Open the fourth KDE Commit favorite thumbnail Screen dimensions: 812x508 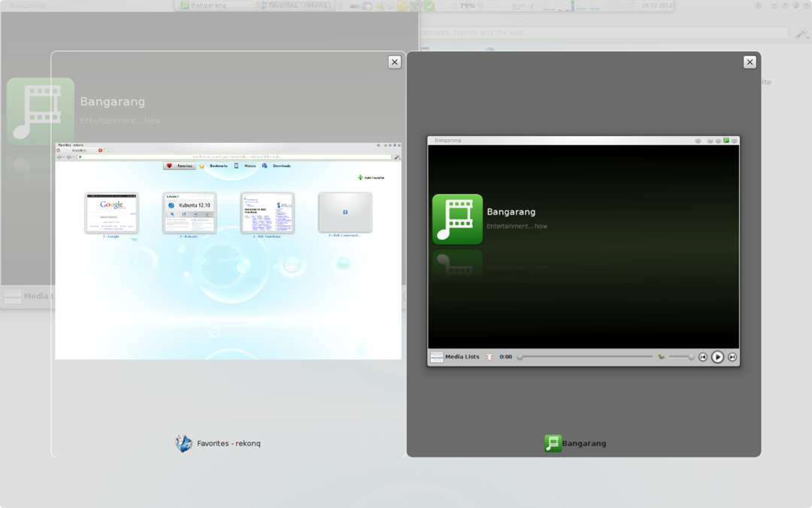345,213
